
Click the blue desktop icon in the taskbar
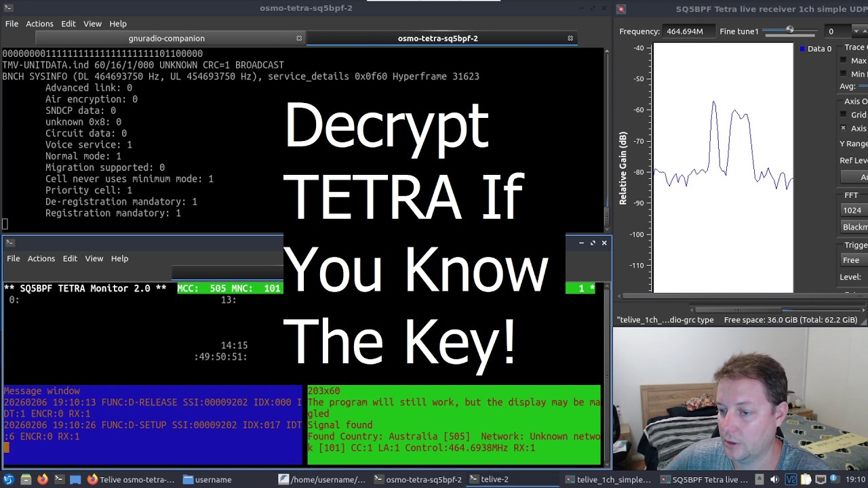[75, 479]
